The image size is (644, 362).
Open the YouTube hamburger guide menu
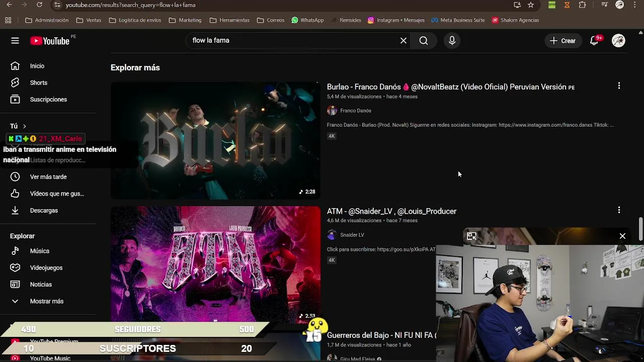click(15, 41)
